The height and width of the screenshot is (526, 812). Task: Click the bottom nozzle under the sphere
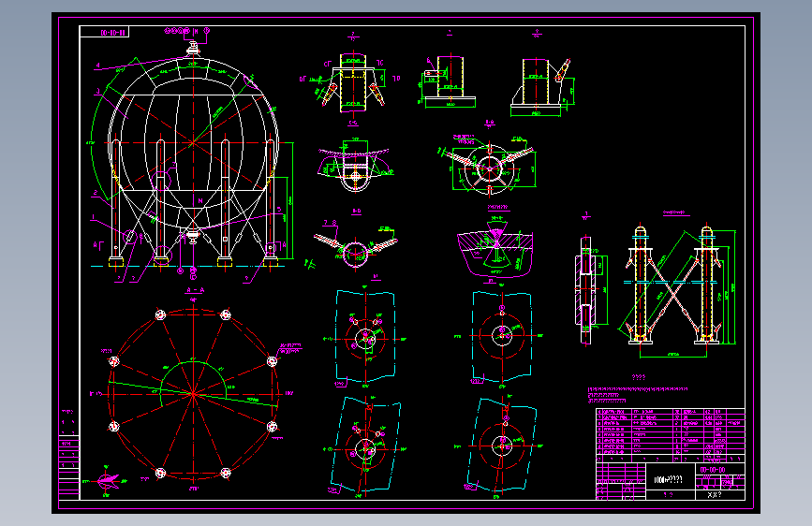[x=193, y=237]
